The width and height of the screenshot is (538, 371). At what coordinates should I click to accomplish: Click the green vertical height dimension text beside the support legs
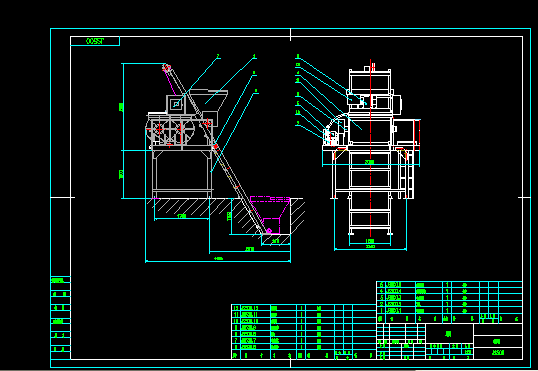point(121,174)
